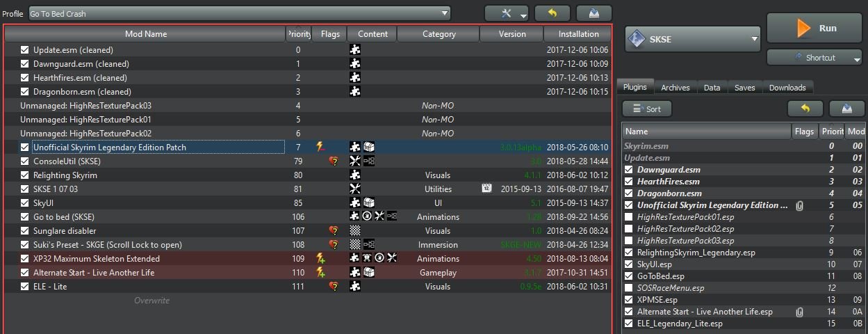Click the circular sound icon on Go to bed (SKSE)
This screenshot has width=868, height=334.
tap(367, 216)
